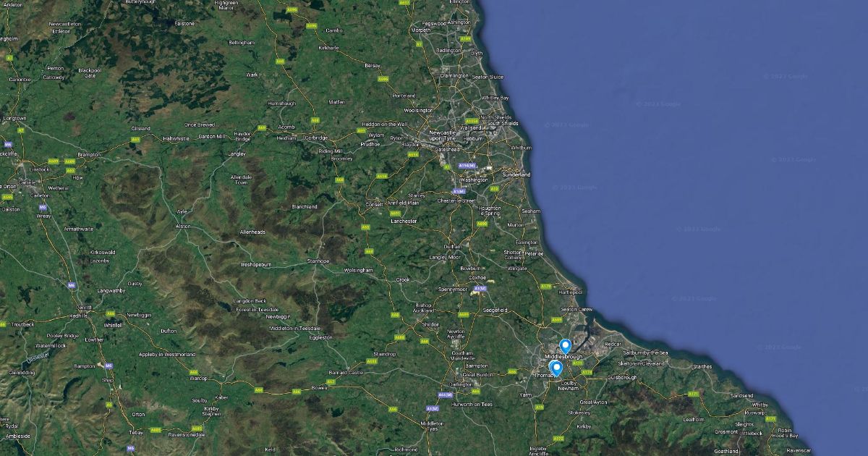Click the Lanchester label
The image size is (868, 456).
[404, 221]
